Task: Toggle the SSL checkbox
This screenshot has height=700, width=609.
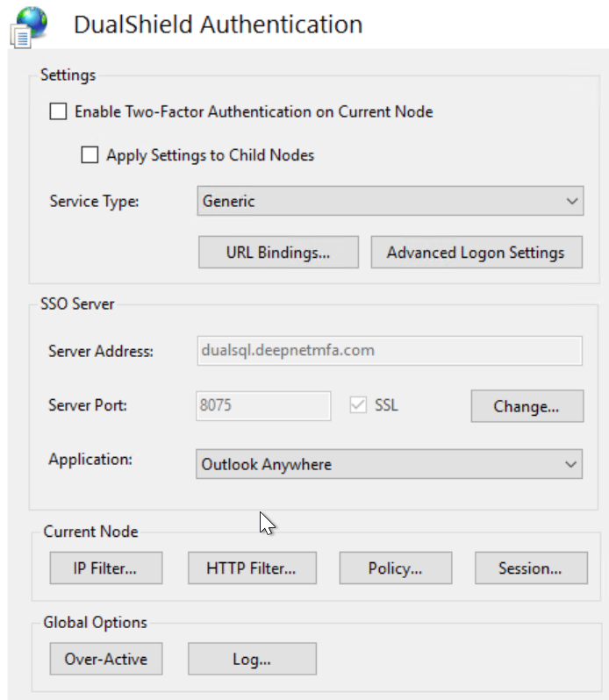Action: [358, 406]
